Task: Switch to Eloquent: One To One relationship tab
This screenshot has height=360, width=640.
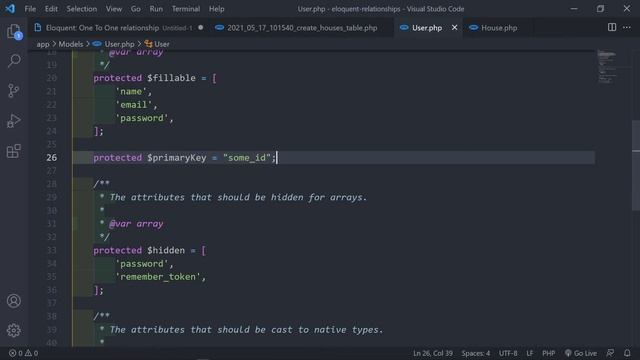Action: [118, 27]
